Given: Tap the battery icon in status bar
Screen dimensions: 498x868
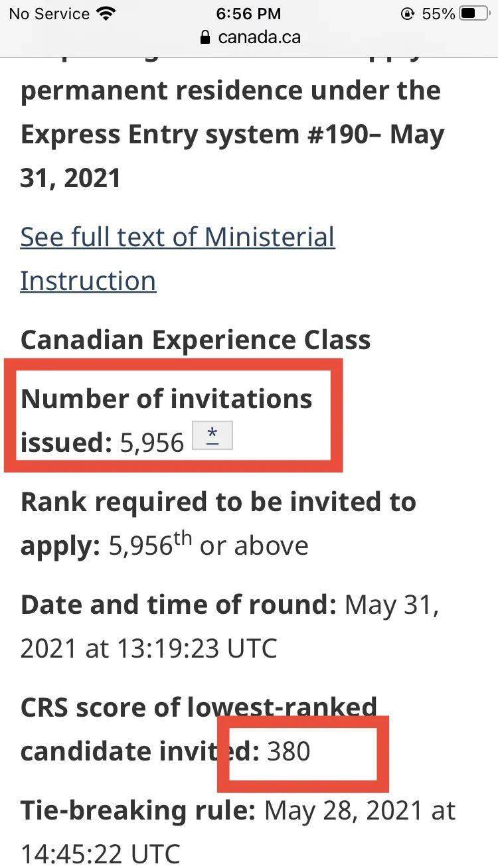Looking at the screenshot, I should point(476,14).
